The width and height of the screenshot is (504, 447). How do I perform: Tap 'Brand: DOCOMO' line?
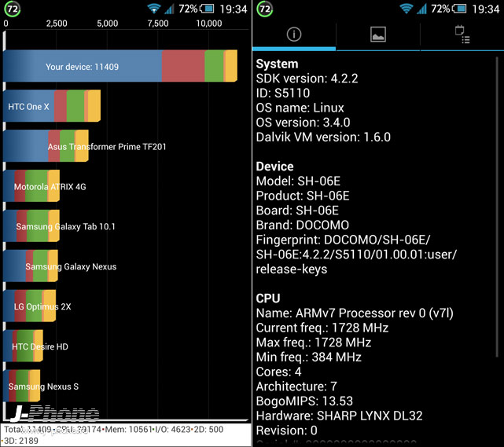[303, 225]
